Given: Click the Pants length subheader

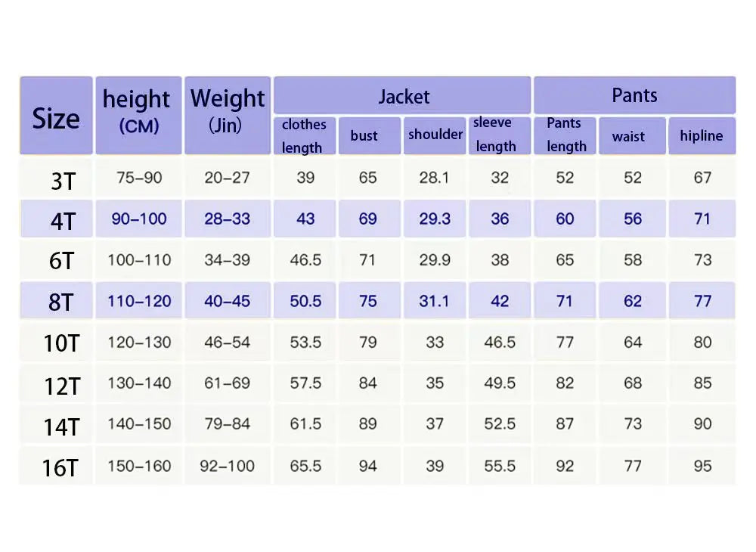Looking at the screenshot, I should point(565,135).
